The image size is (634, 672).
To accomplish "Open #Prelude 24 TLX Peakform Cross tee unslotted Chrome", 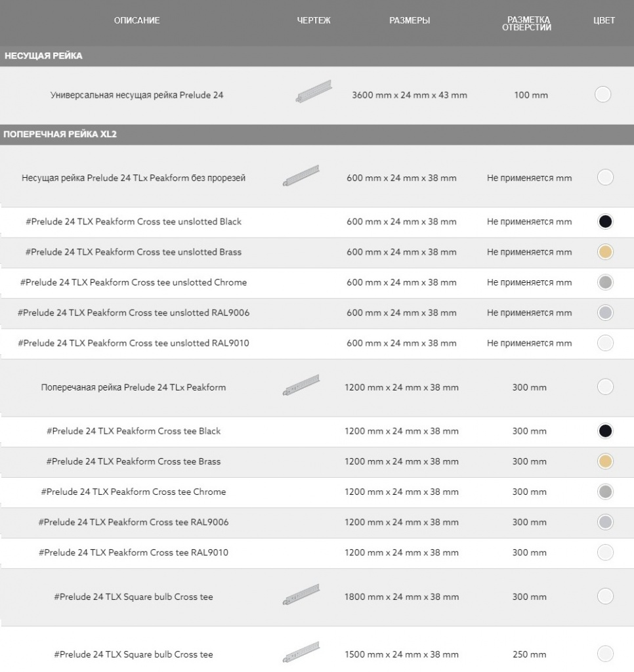I will tap(133, 282).
